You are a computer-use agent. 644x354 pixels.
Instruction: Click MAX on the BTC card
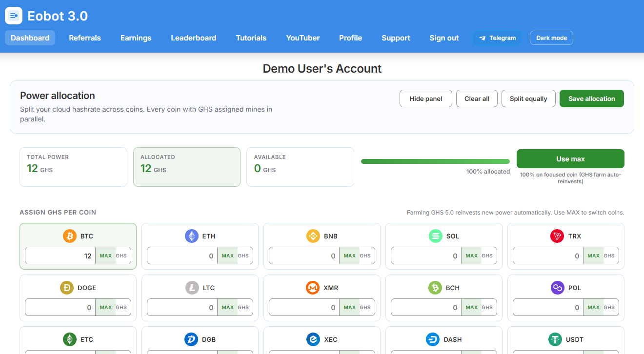pos(105,256)
